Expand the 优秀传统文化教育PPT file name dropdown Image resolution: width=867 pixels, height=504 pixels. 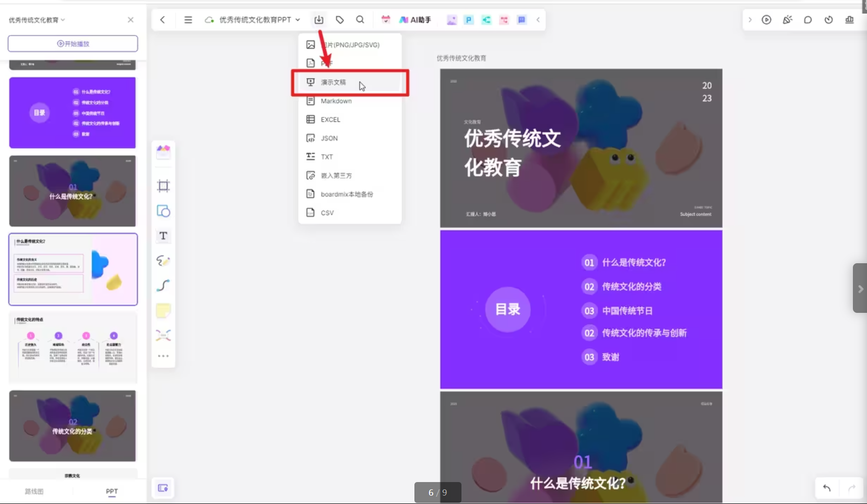point(298,20)
